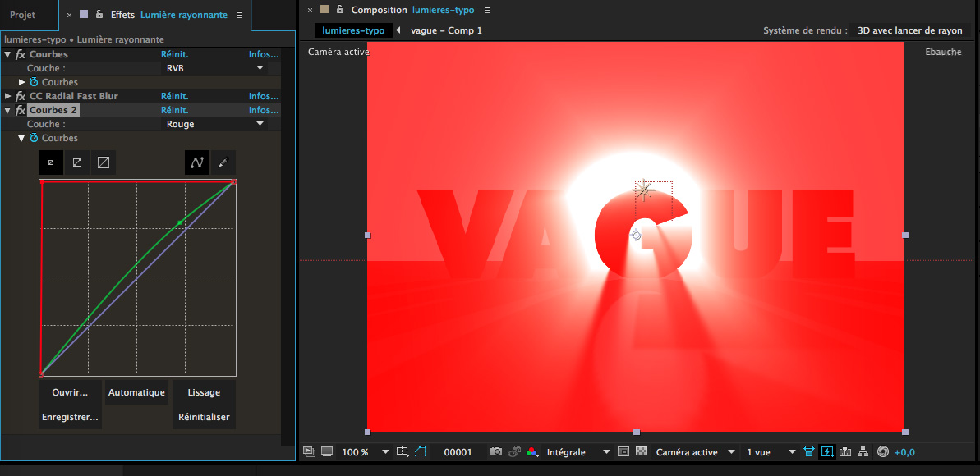Click the arrow between lumieres-typo and vague breadcrumbs

pyautogui.click(x=398, y=30)
